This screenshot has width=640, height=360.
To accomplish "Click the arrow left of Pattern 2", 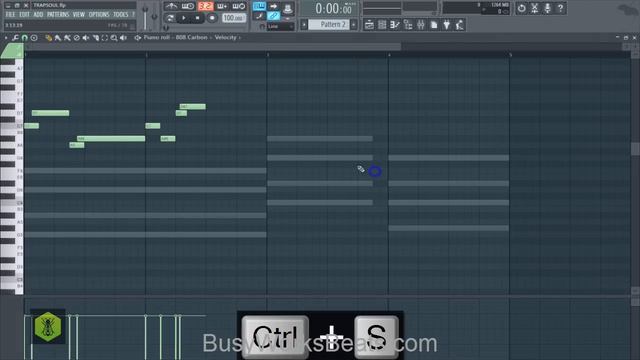I will (304, 24).
